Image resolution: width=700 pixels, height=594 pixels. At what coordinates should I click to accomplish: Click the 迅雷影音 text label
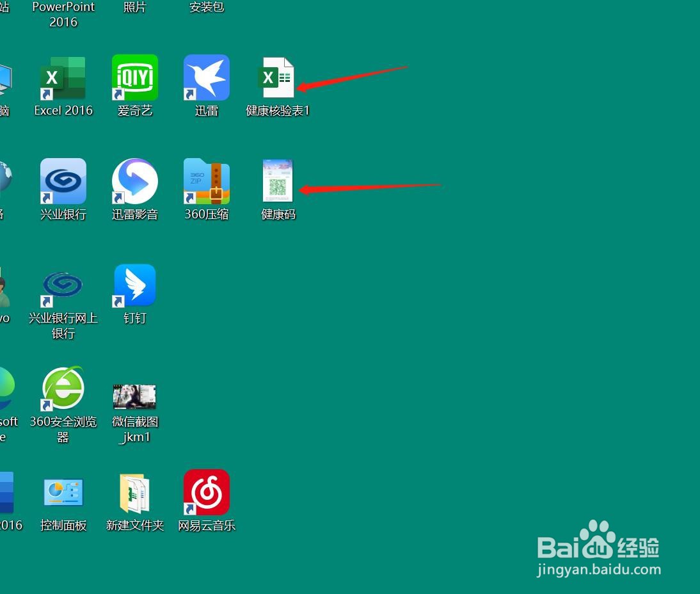pos(135,214)
